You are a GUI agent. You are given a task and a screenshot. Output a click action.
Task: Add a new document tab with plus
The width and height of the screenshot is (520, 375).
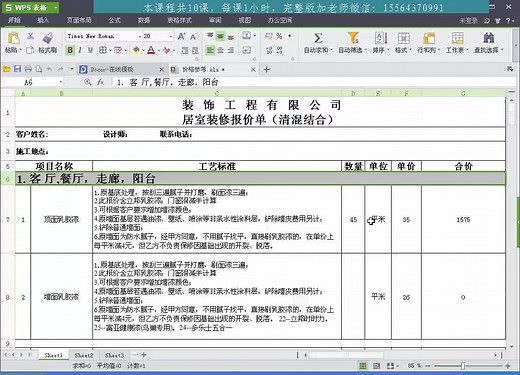click(x=267, y=69)
